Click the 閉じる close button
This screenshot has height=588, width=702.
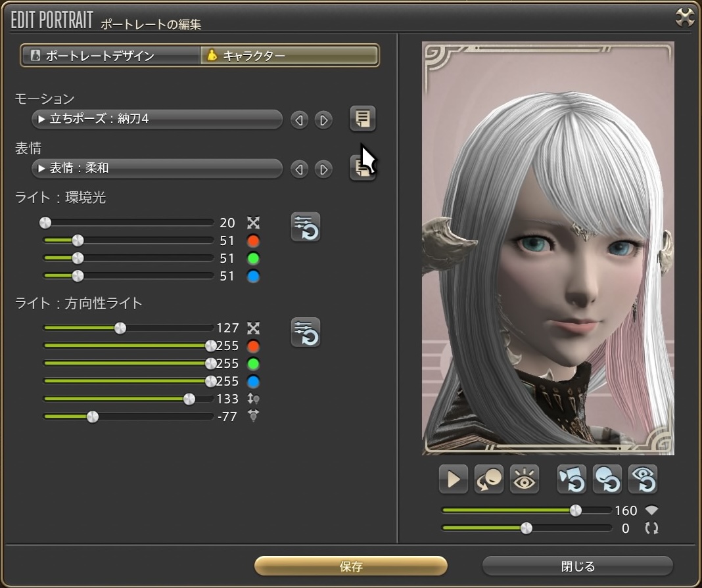tap(577, 566)
